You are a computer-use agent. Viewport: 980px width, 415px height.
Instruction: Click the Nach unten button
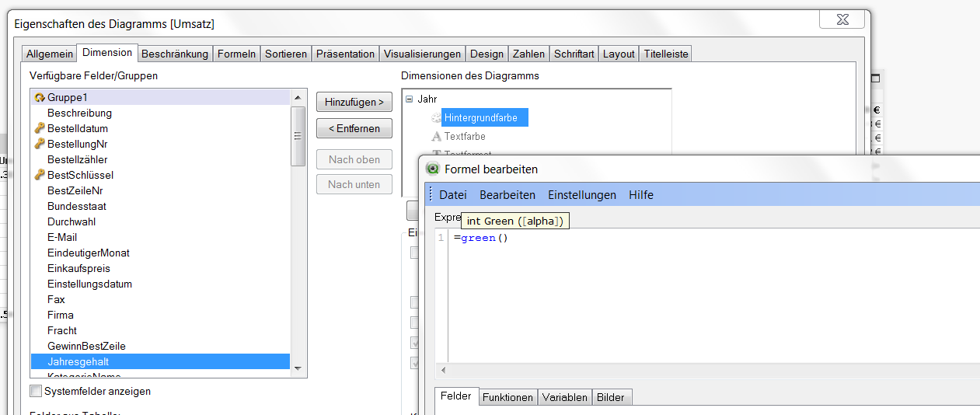coord(354,184)
